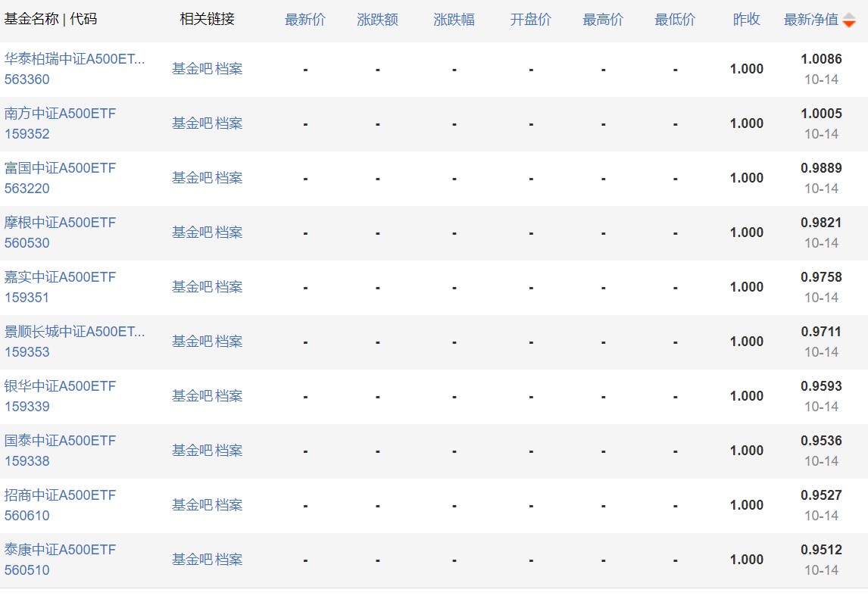Open 档案 for 泰康中证A500ETF
Screen dimensions: 868x596
coord(229,559)
